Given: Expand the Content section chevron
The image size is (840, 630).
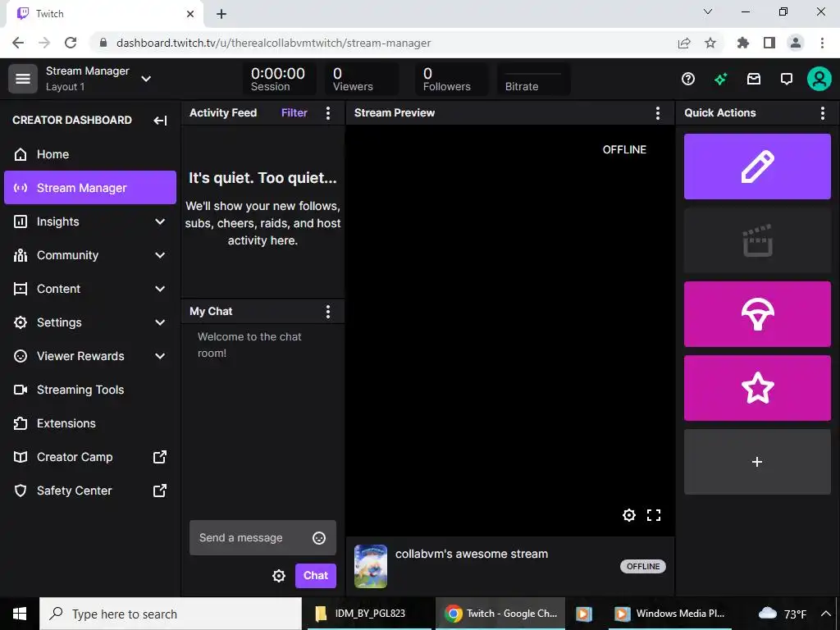Looking at the screenshot, I should (x=160, y=289).
